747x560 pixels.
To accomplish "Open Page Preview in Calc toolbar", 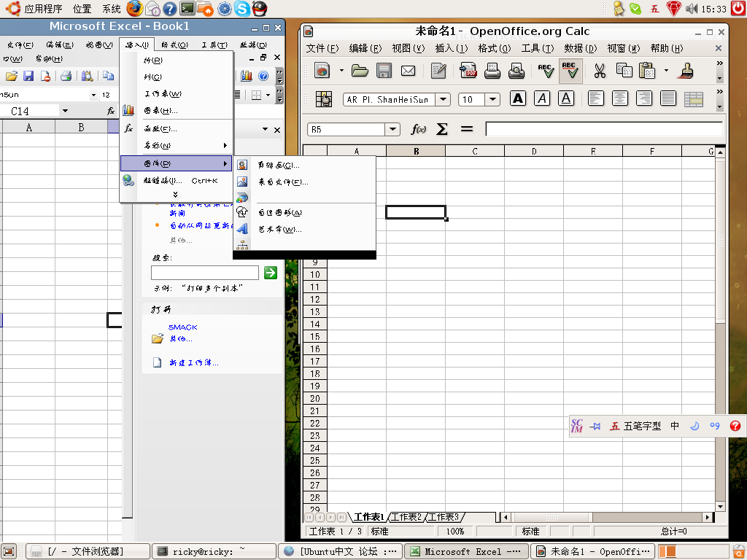I will pos(516,71).
